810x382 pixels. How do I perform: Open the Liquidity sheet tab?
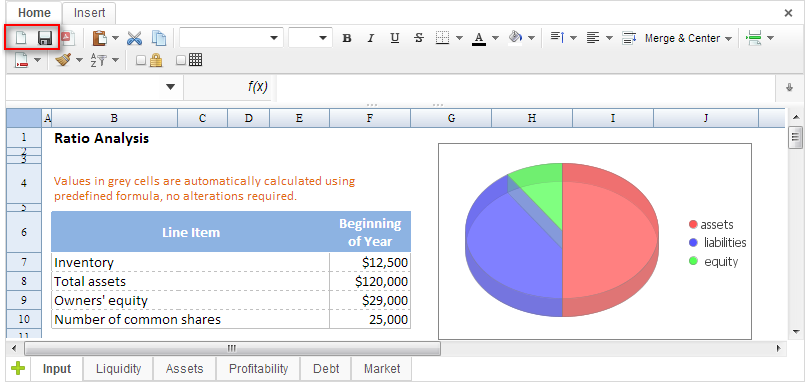tap(118, 369)
